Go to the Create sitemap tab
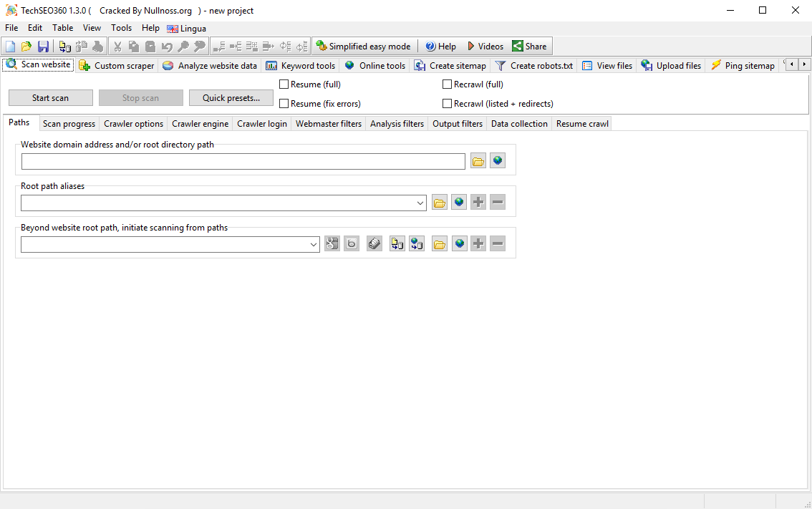Viewport: 812px width, 509px height. click(x=450, y=66)
